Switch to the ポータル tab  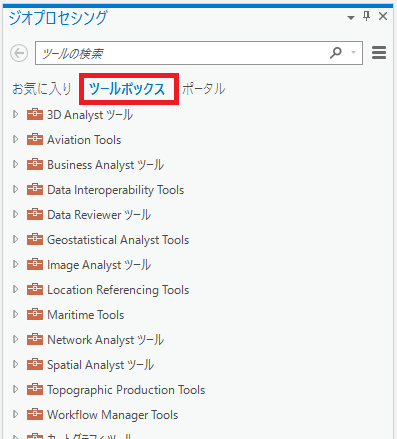[204, 89]
